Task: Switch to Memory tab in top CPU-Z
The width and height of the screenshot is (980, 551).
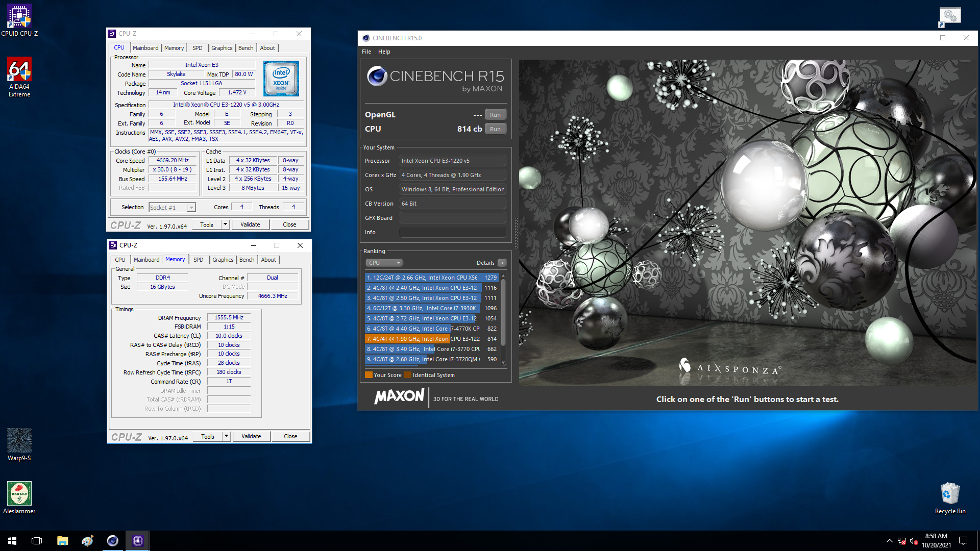Action: (x=174, y=48)
